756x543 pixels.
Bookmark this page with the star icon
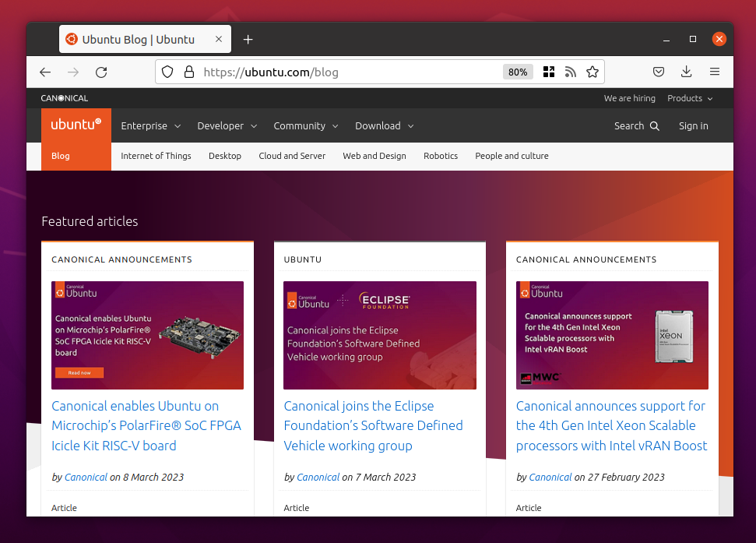(592, 72)
